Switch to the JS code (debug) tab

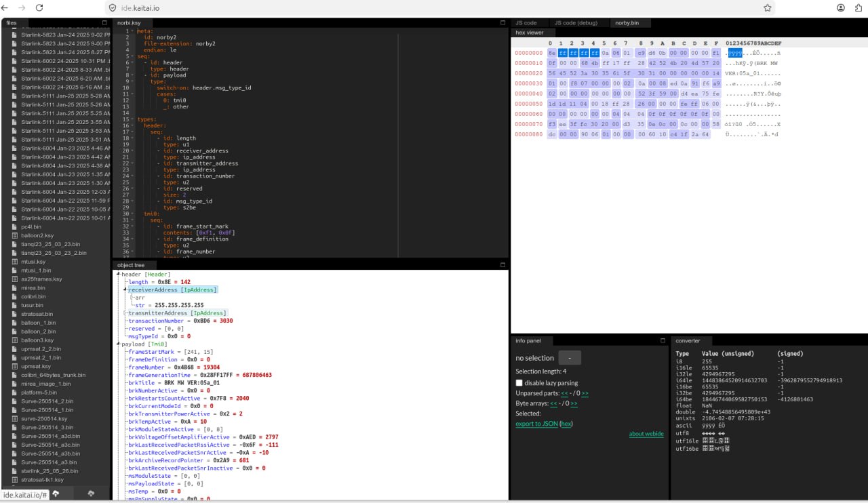tap(576, 22)
